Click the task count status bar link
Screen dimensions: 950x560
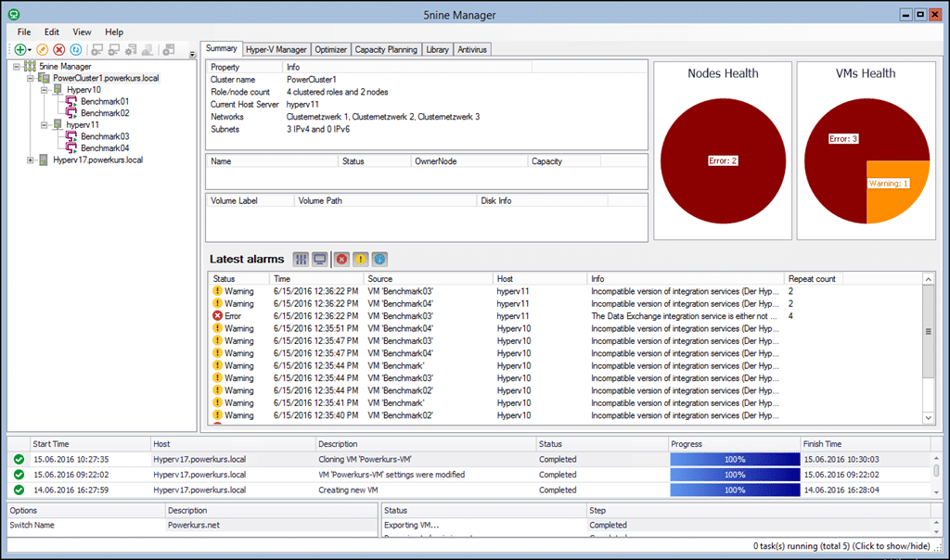pos(841,546)
